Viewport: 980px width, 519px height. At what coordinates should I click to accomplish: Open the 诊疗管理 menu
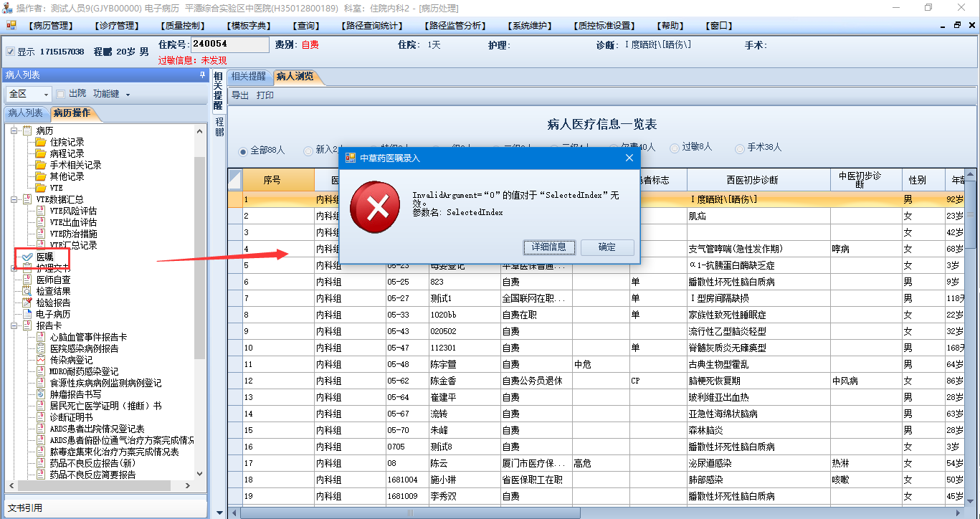tap(117, 26)
